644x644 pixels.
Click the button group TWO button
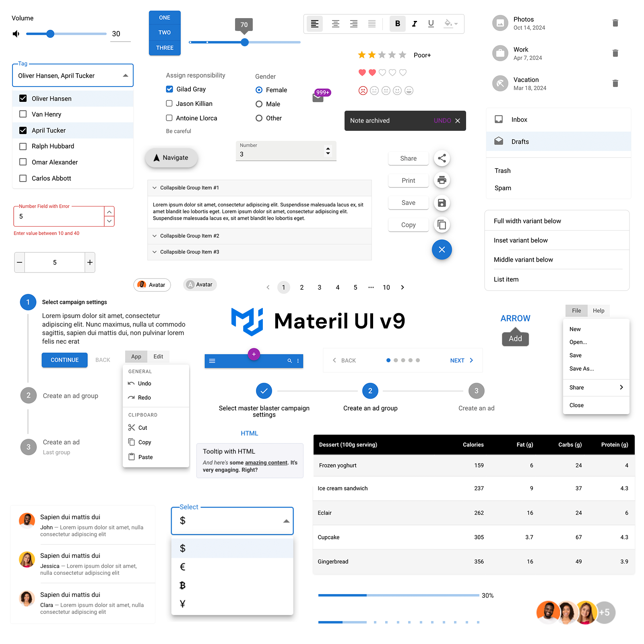tap(165, 33)
